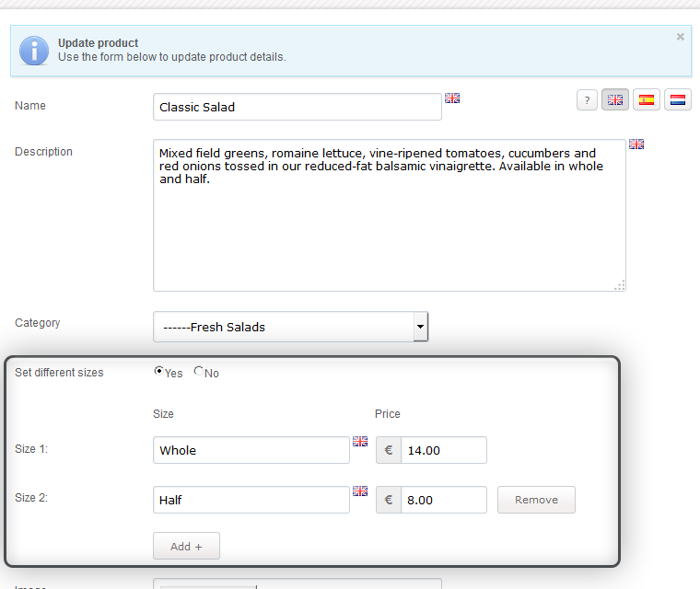Click the Category label
The height and width of the screenshot is (589, 700).
pyautogui.click(x=38, y=323)
